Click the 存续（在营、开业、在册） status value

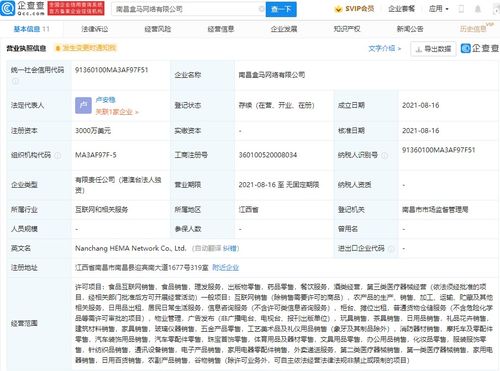(277, 105)
